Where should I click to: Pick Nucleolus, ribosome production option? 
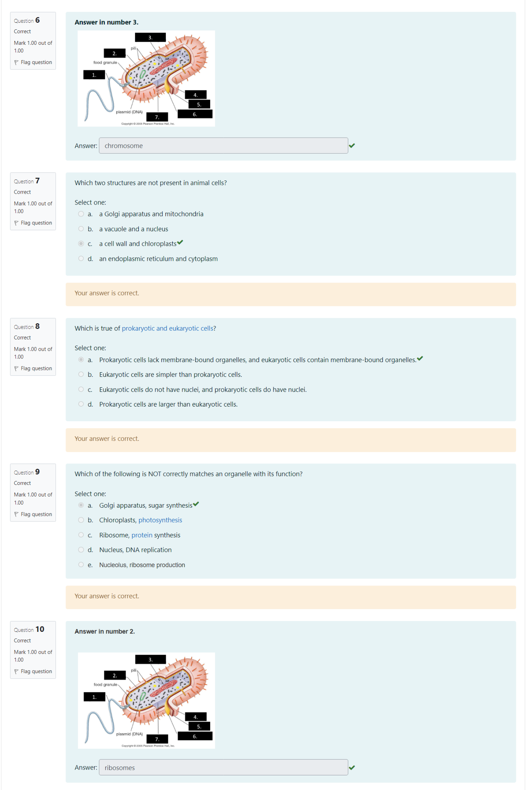(x=81, y=565)
